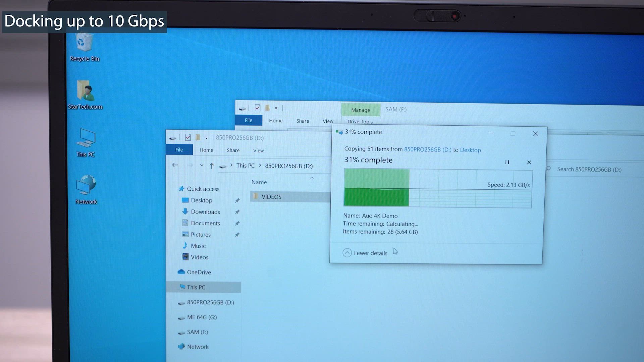Click 850PRO256GB (D:) in the address breadcrumb
This screenshot has height=362, width=644.
click(x=289, y=166)
